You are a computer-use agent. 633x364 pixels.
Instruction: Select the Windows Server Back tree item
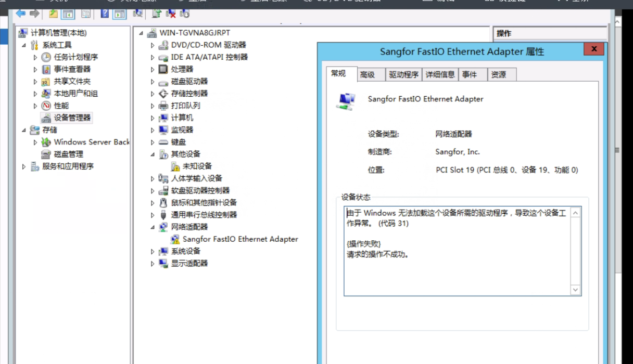point(92,142)
